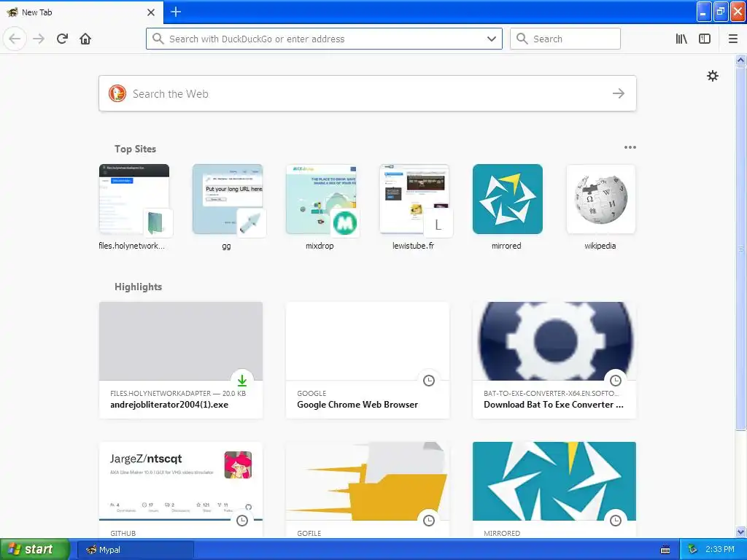Select Mypal taskbar button
Viewport: 747px width, 560px height.
click(135, 550)
